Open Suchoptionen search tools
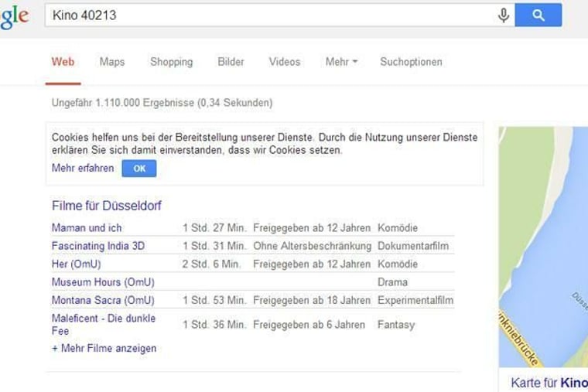The image size is (588, 392). pyautogui.click(x=411, y=62)
